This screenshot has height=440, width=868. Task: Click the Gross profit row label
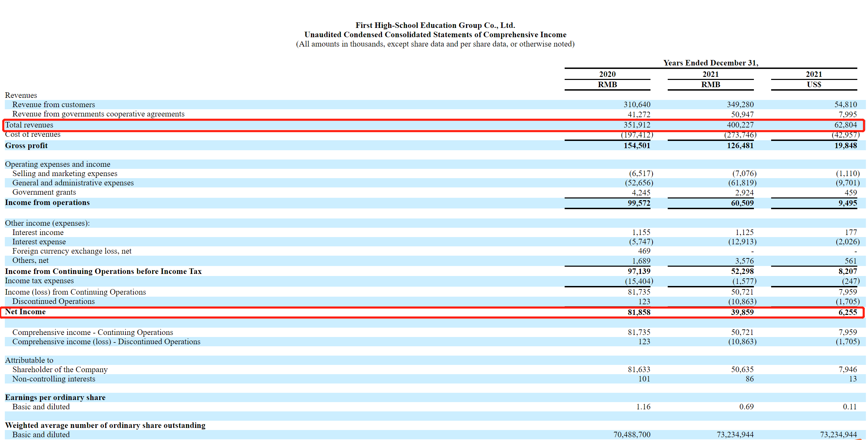click(26, 145)
